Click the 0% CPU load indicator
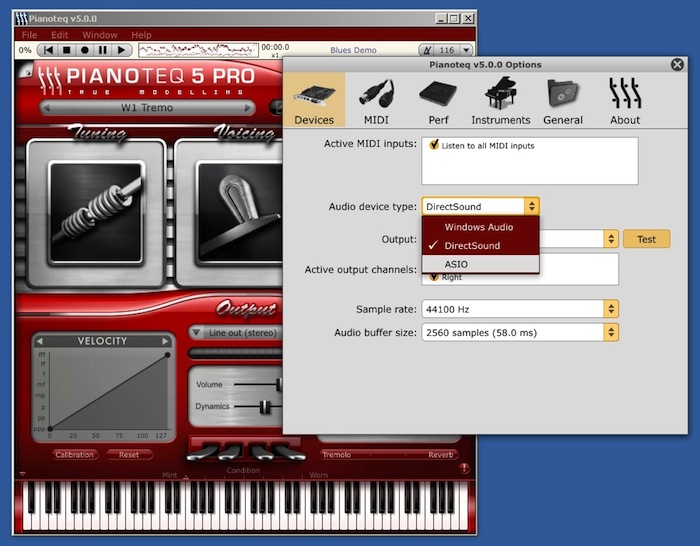 25,50
